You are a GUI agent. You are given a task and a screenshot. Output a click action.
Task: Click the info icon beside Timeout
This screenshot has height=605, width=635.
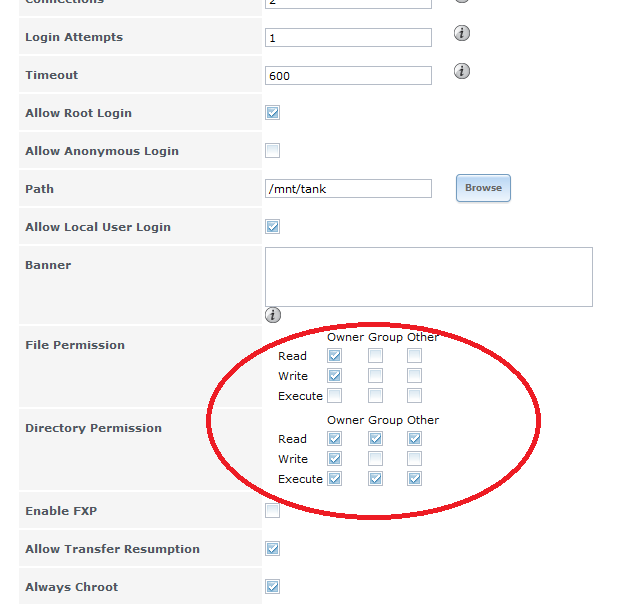[x=462, y=72]
